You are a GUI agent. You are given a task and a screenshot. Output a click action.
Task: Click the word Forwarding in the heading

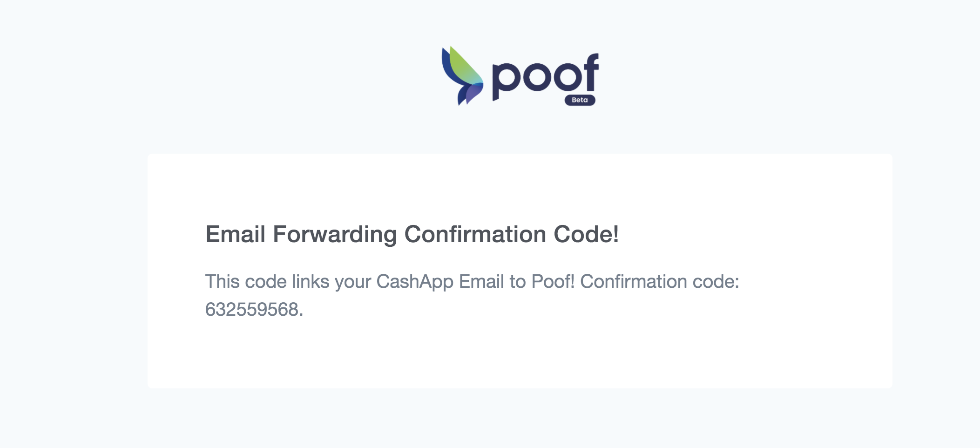[x=335, y=234]
